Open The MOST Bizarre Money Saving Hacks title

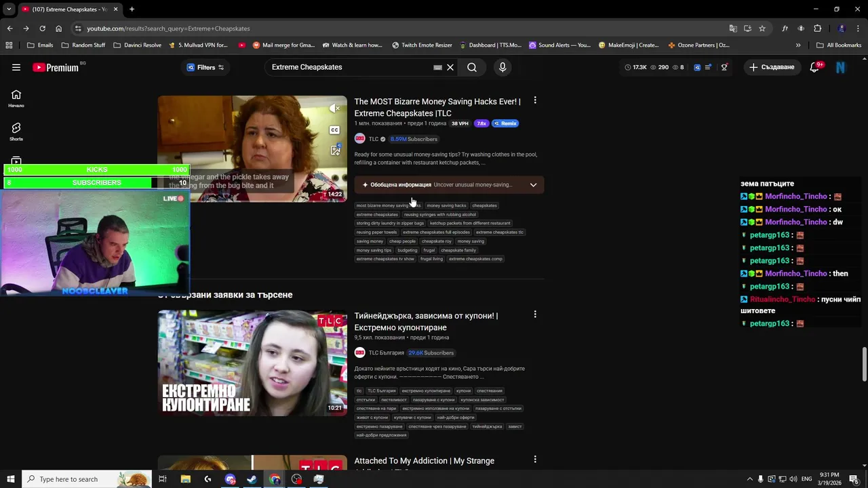click(x=437, y=107)
